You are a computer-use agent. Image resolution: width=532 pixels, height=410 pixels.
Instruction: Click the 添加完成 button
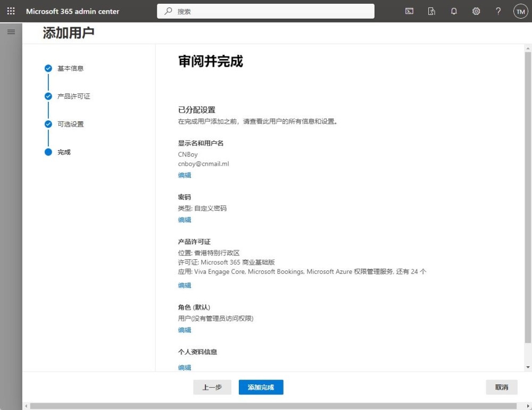[261, 387]
